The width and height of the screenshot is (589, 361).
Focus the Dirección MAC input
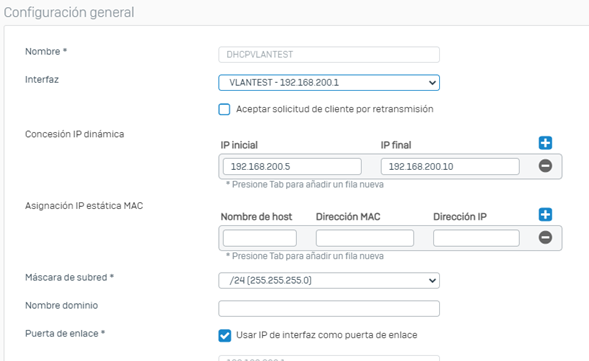tap(365, 238)
